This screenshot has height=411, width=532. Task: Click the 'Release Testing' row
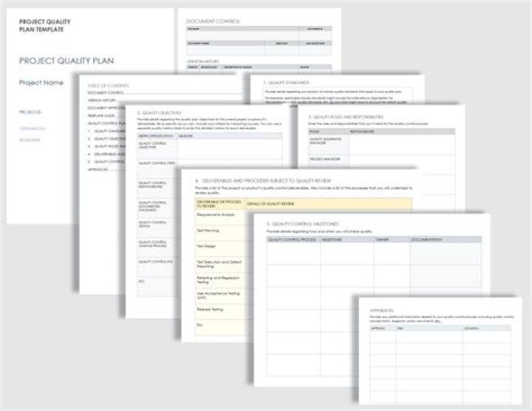(220, 311)
